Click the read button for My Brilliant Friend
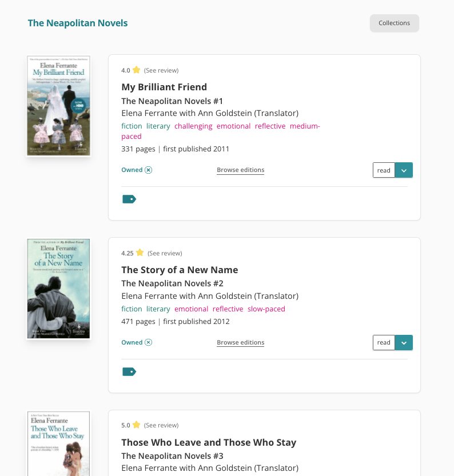 384,170
